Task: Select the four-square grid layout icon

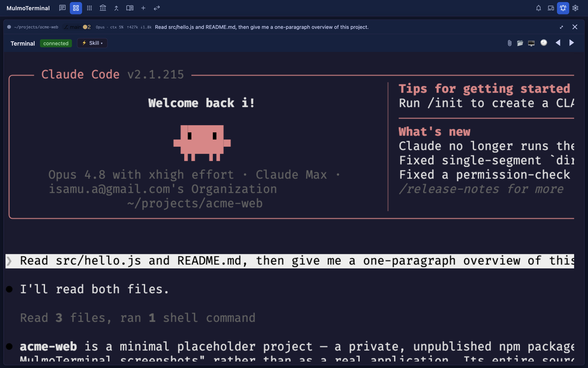Action: pyautogui.click(x=76, y=8)
